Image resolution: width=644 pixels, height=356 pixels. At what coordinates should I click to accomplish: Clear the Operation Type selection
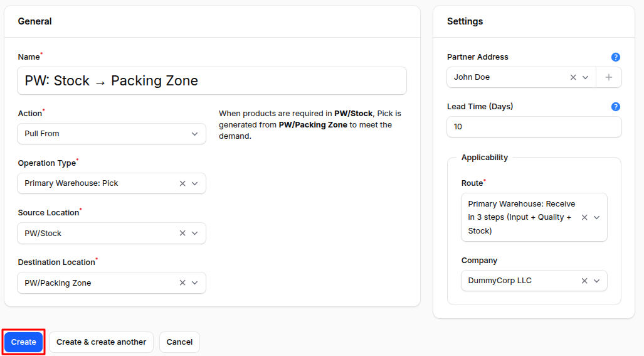(x=182, y=183)
